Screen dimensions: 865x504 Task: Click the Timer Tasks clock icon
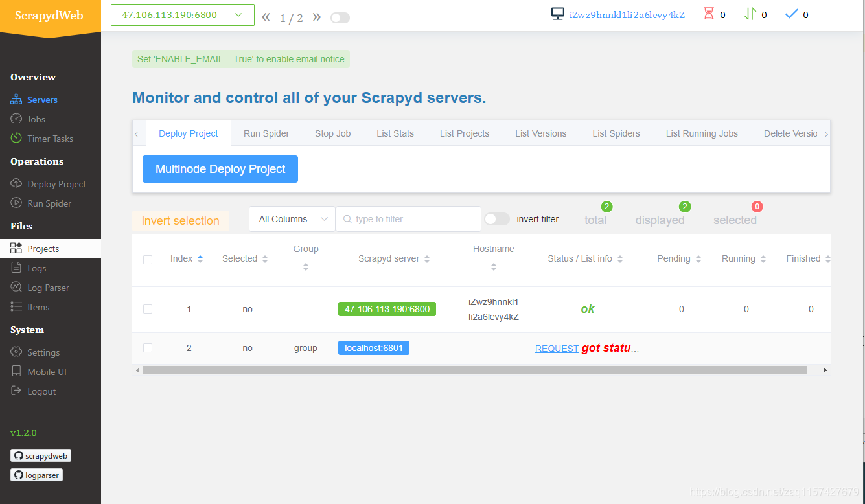[16, 139]
